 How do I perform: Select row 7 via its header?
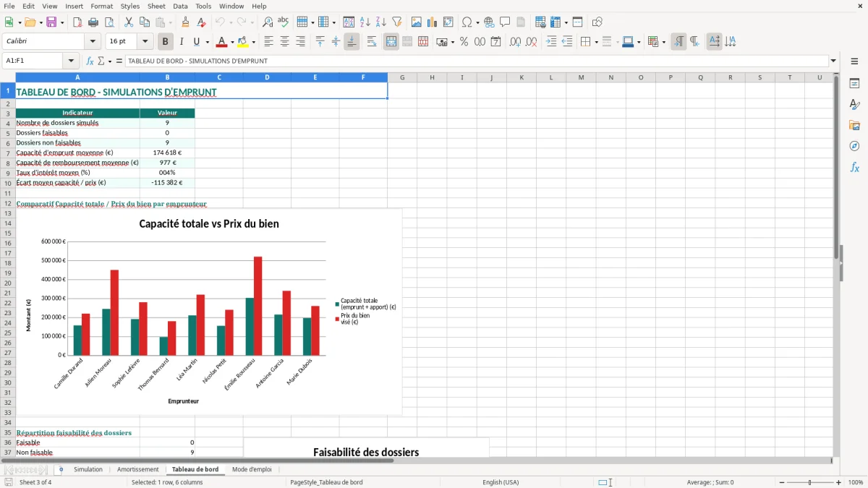pyautogui.click(x=8, y=153)
